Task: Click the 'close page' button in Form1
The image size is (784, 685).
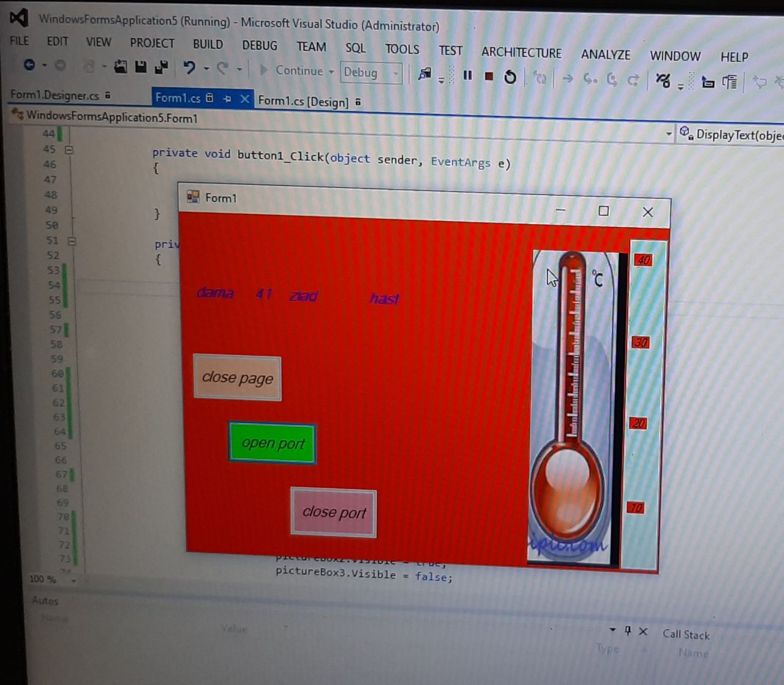Action: [x=238, y=378]
